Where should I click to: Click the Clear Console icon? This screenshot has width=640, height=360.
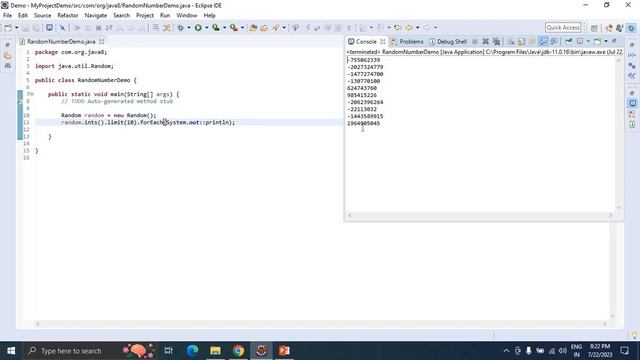(511, 41)
